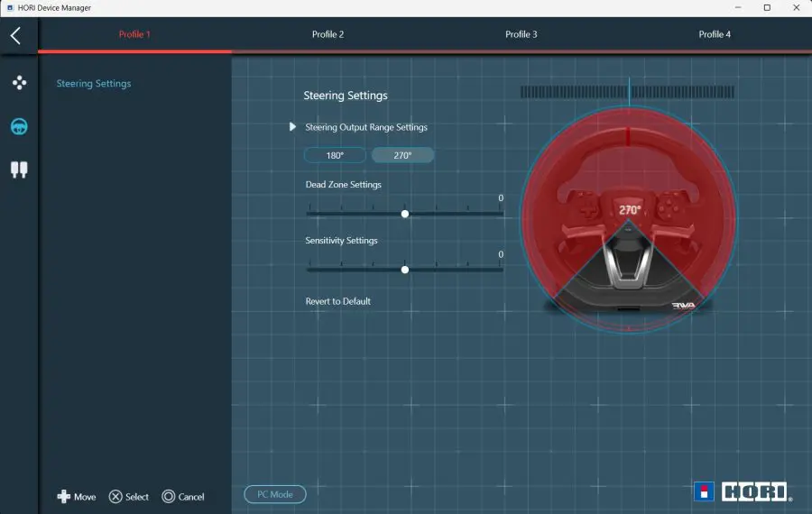
Task: Switch to Profile 3 tab
Action: pos(521,34)
